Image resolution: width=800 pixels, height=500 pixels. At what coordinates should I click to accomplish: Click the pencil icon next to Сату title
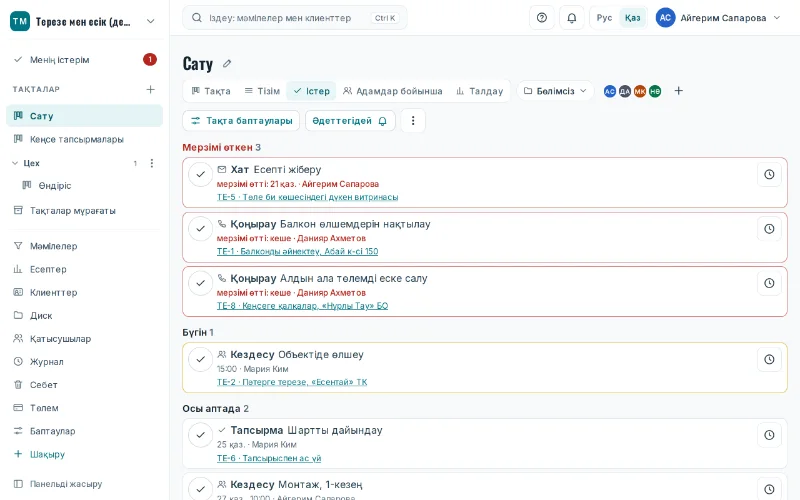(x=227, y=64)
